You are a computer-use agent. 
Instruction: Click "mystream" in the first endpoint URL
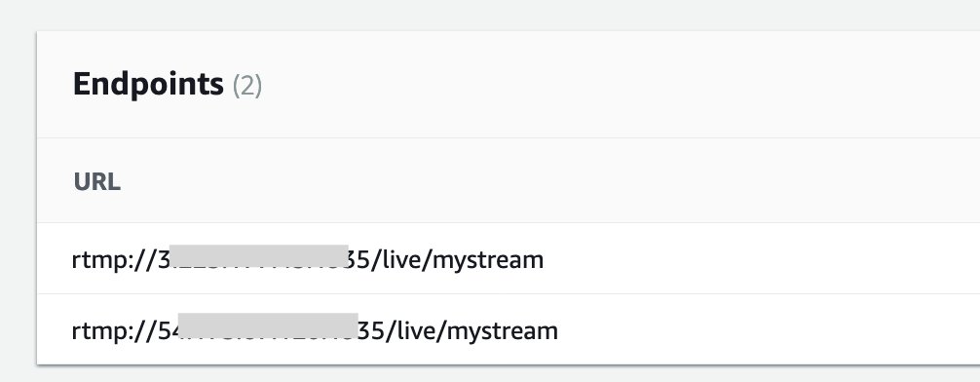pyautogui.click(x=488, y=260)
